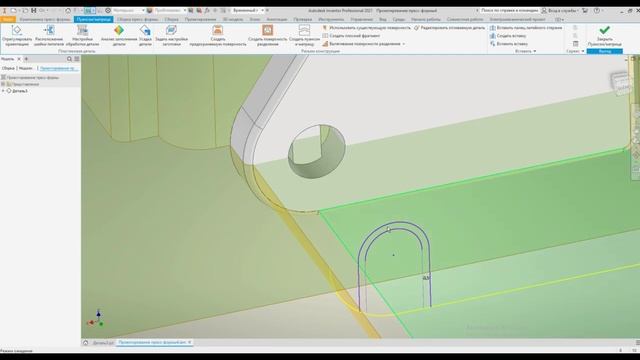Open Задать настройки заготовки tool
Image resolution: width=640 pixels, height=360 pixels.
171,35
